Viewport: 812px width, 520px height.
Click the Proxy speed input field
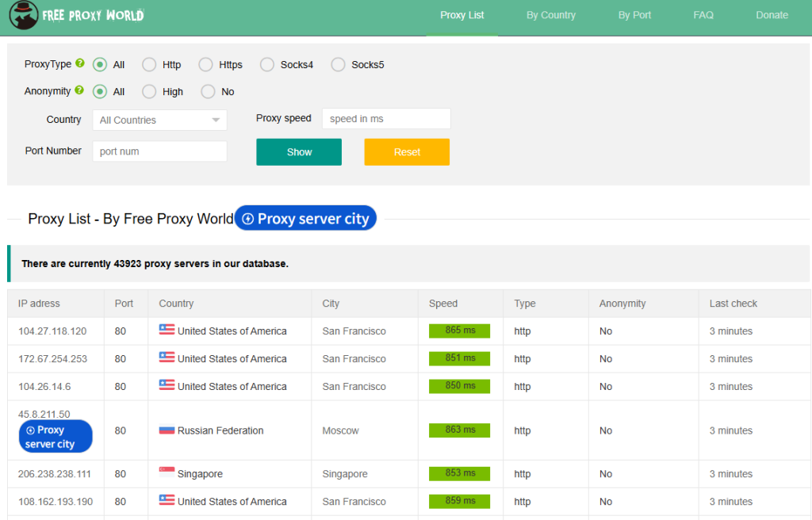click(x=386, y=119)
